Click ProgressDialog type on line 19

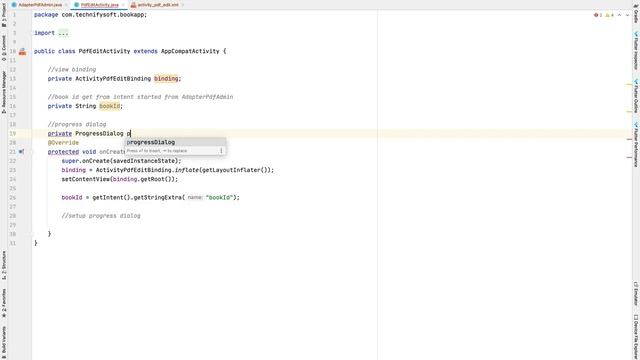(x=99, y=133)
